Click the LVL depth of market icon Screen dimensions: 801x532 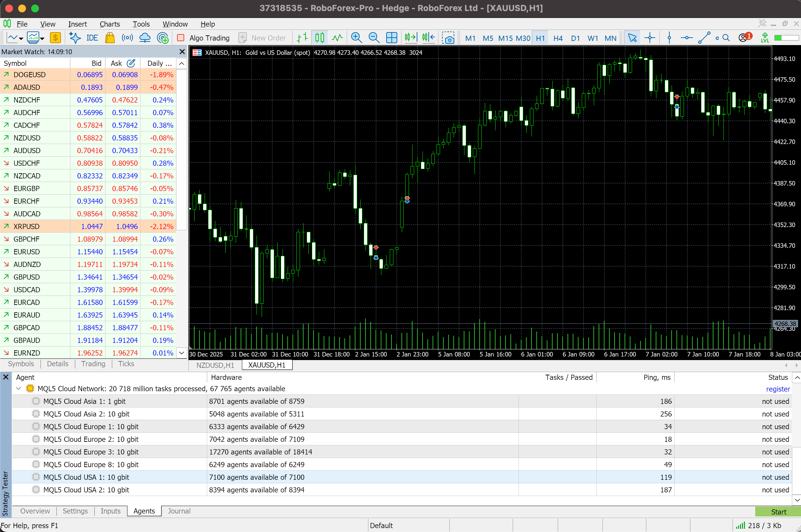(765, 38)
